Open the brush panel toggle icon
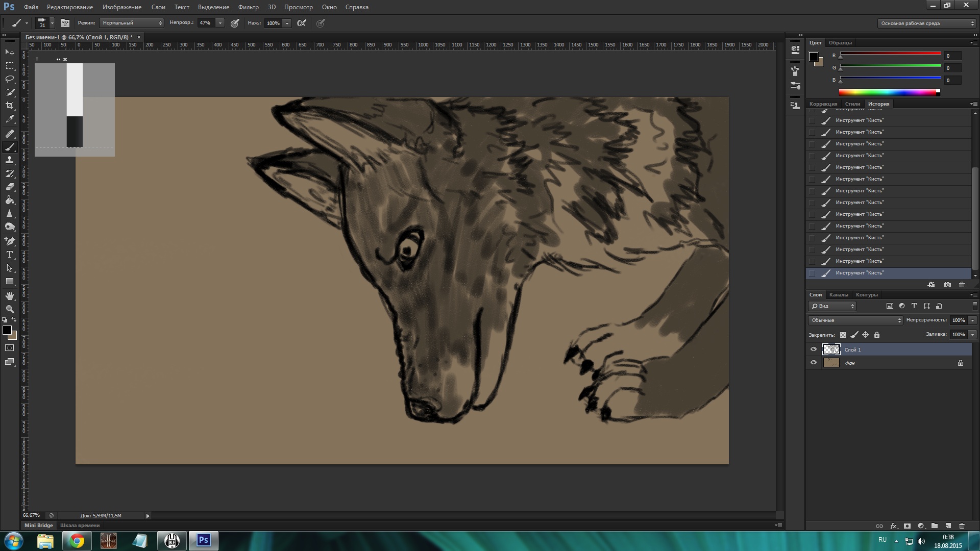Screen dimensions: 980x551 [65, 23]
